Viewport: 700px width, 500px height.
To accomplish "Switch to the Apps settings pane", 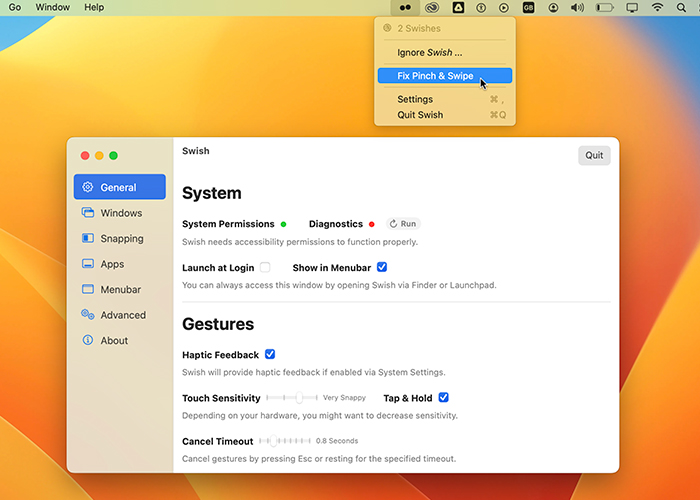I will click(x=120, y=263).
